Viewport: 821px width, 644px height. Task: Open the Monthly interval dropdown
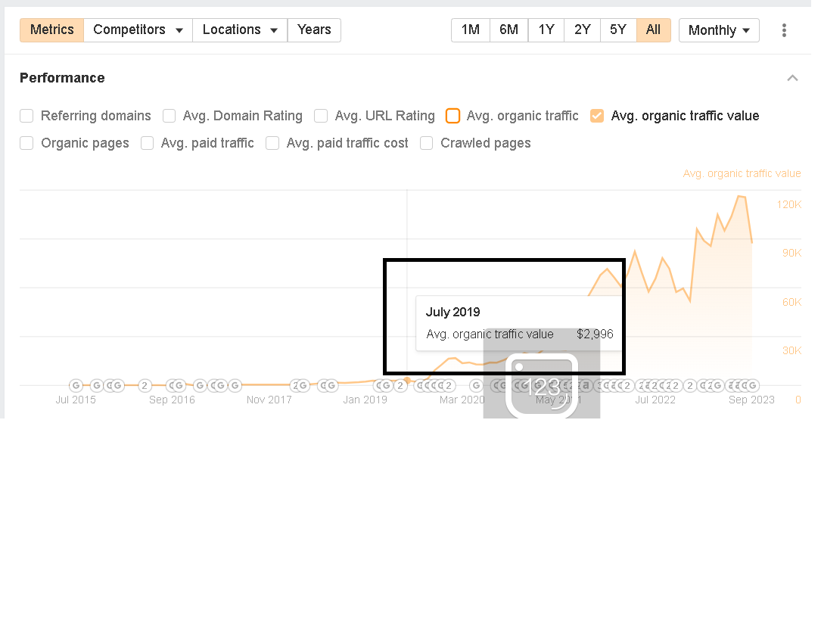coord(719,30)
